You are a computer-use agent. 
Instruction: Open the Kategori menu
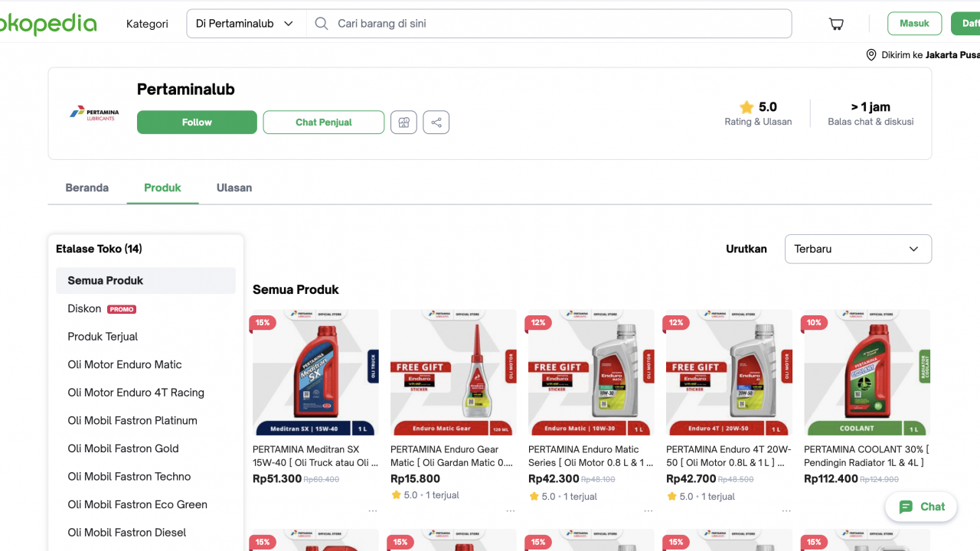[147, 24]
